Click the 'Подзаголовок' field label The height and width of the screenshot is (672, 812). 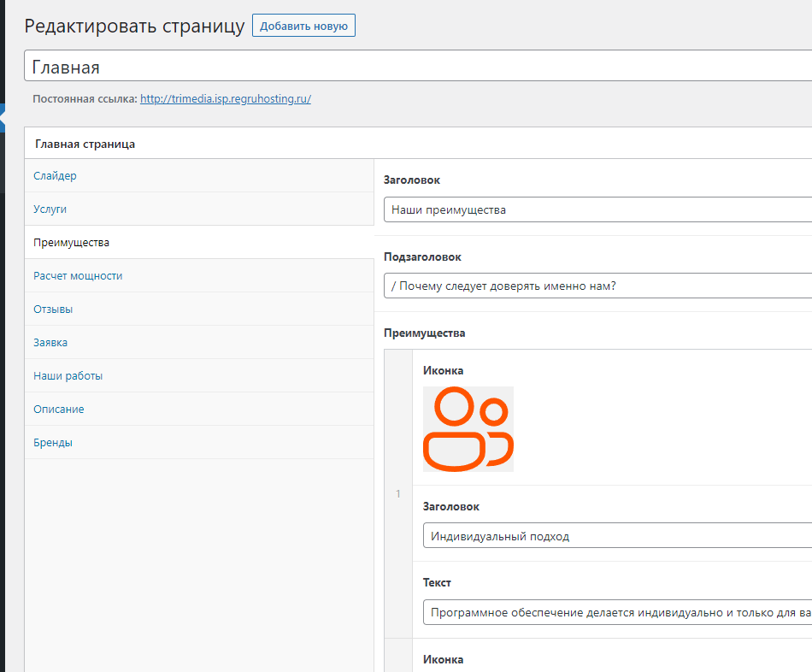click(422, 257)
